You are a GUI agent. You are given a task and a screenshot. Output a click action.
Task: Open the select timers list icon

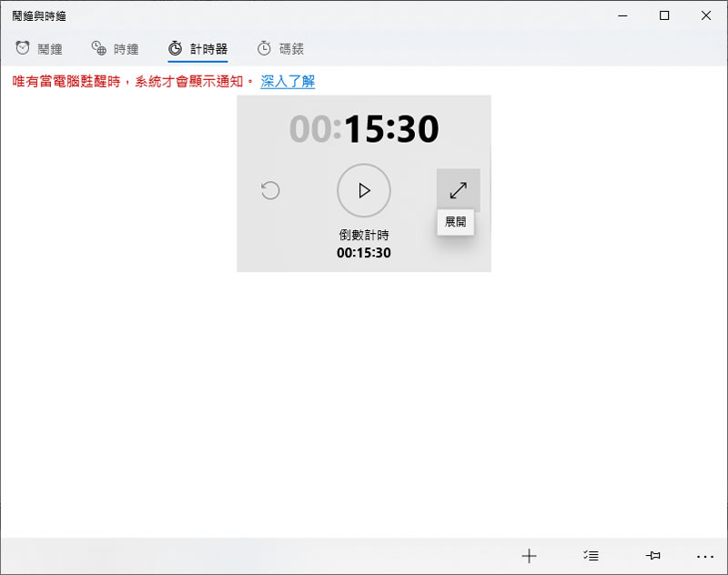[591, 556]
